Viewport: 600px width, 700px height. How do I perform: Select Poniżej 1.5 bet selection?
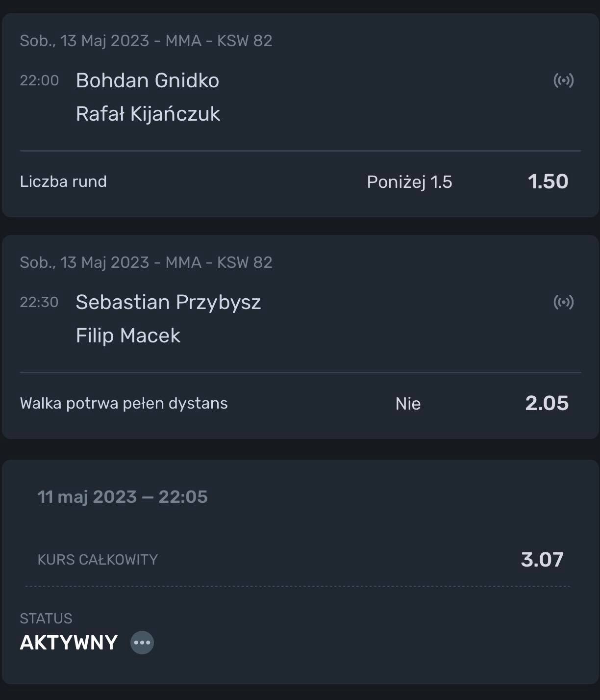pos(409,182)
